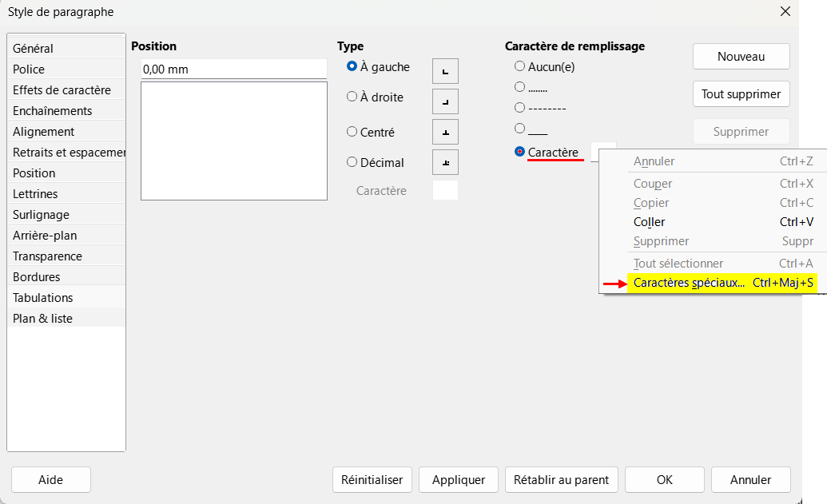Click the left tab-stop type icon
This screenshot has width=827, height=504.
pyautogui.click(x=445, y=71)
